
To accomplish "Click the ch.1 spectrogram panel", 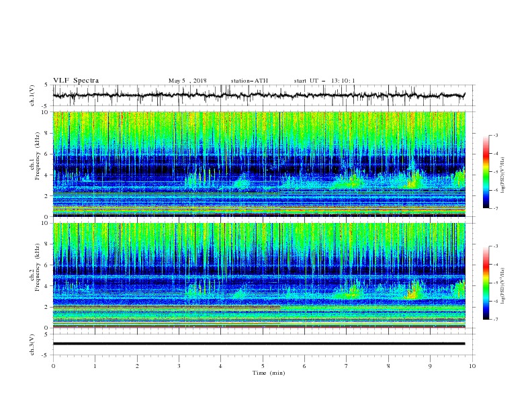I will [259, 164].
